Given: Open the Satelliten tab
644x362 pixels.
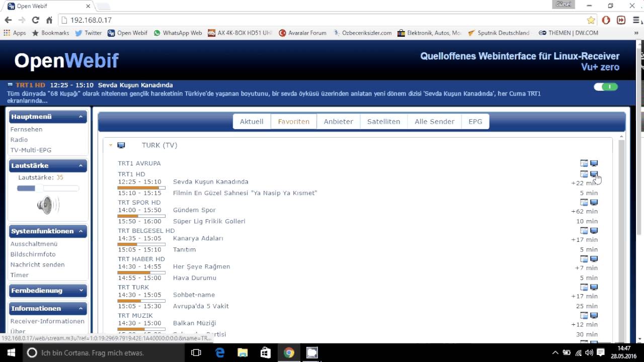Looking at the screenshot, I should pyautogui.click(x=384, y=122).
